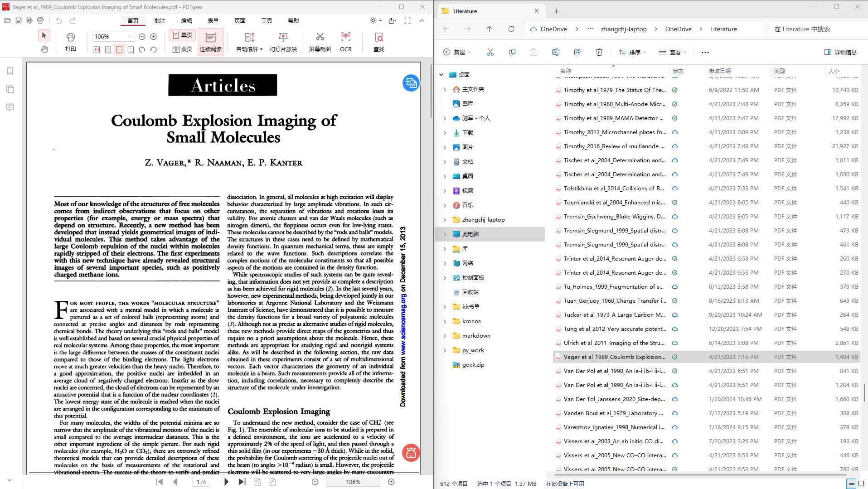Screen dimensions: 868x489
Task: Toggle the 详细信息 details pane
Action: 840,52
